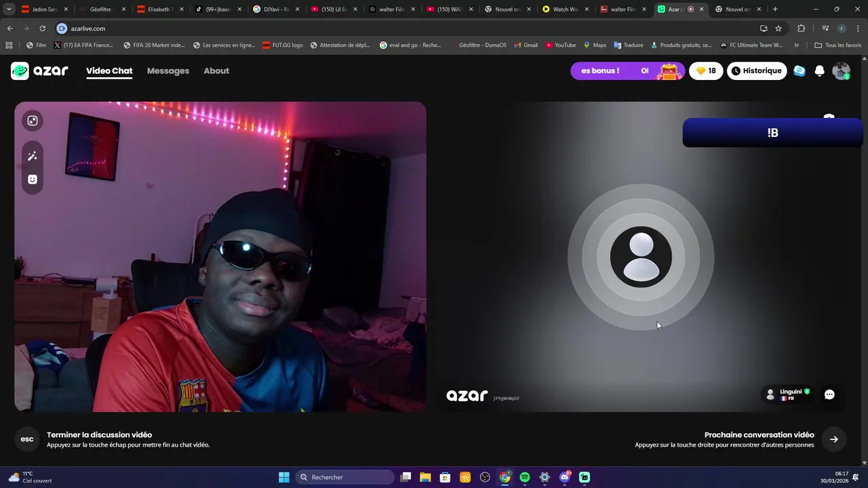
Task: View the site information camera icon
Action: coord(62,28)
